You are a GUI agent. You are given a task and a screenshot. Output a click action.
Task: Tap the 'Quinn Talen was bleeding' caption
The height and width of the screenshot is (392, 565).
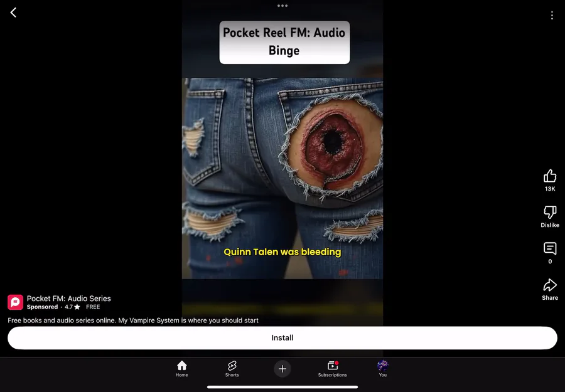(x=282, y=252)
